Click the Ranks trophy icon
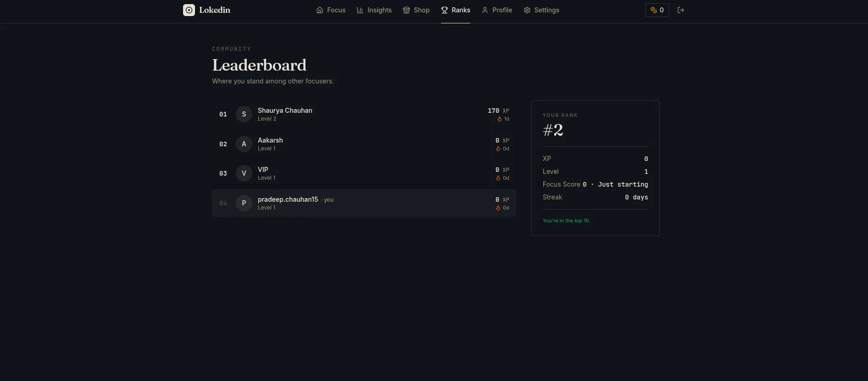 445,10
